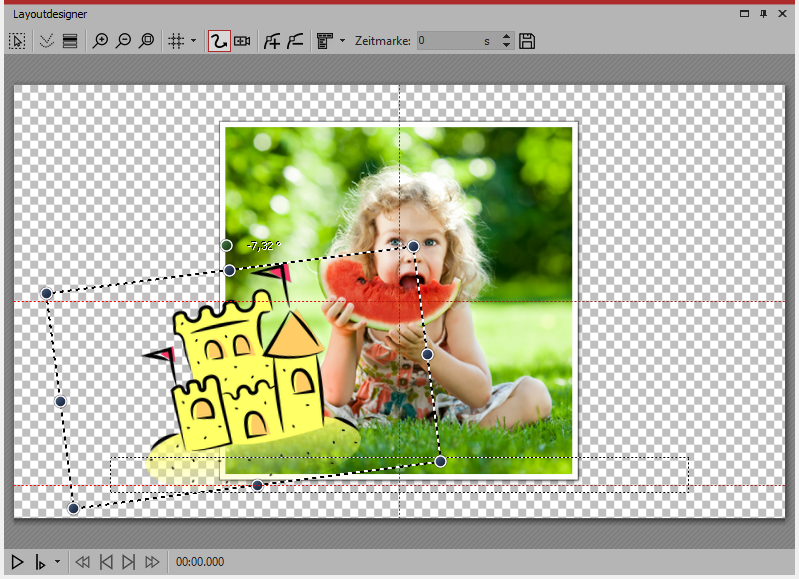Toggle the motion path mode icon
Image resolution: width=799 pixels, height=579 pixels.
[219, 41]
